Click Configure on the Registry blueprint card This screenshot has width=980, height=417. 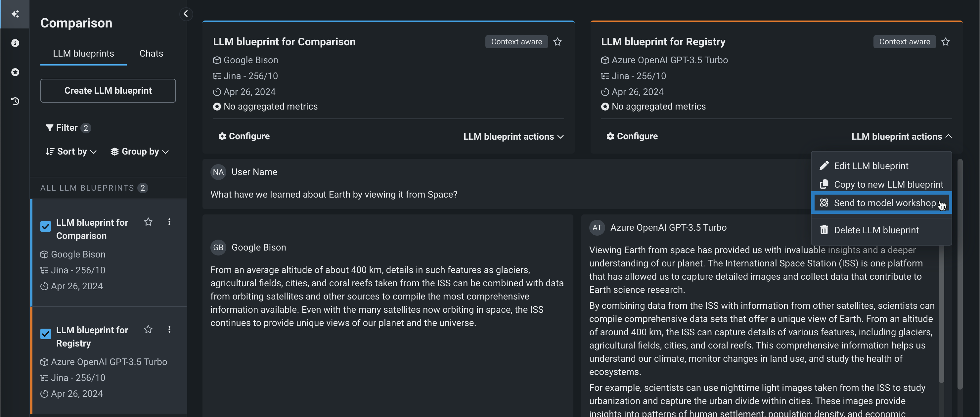click(632, 136)
